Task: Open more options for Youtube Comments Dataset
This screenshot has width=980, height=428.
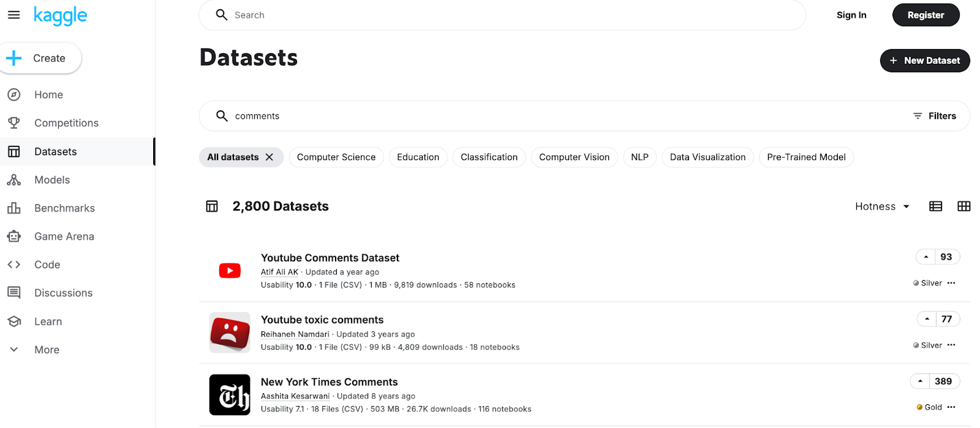Action: (951, 283)
